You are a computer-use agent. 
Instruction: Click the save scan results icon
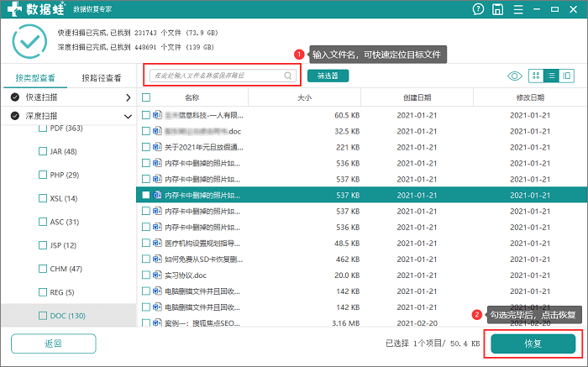497,9
